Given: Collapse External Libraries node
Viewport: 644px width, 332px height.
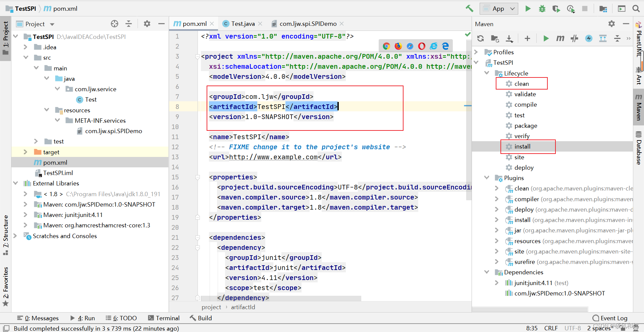Looking at the screenshot, I should (x=15, y=183).
